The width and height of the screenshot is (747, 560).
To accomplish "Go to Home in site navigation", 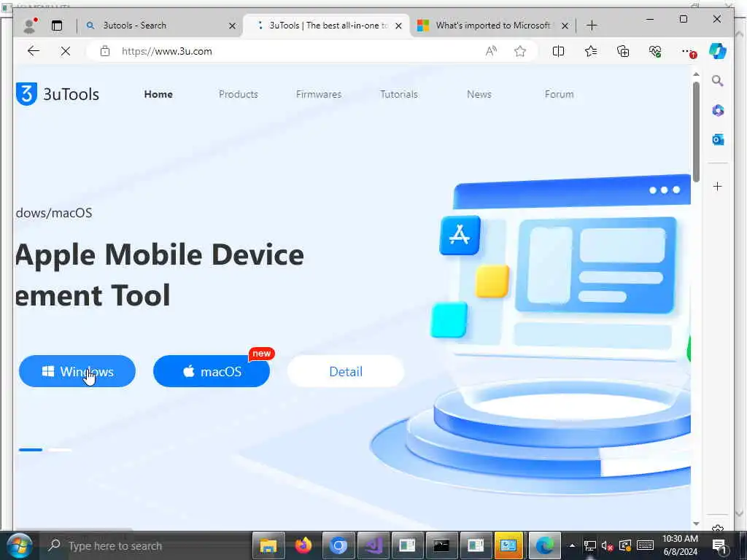I will (x=158, y=94).
